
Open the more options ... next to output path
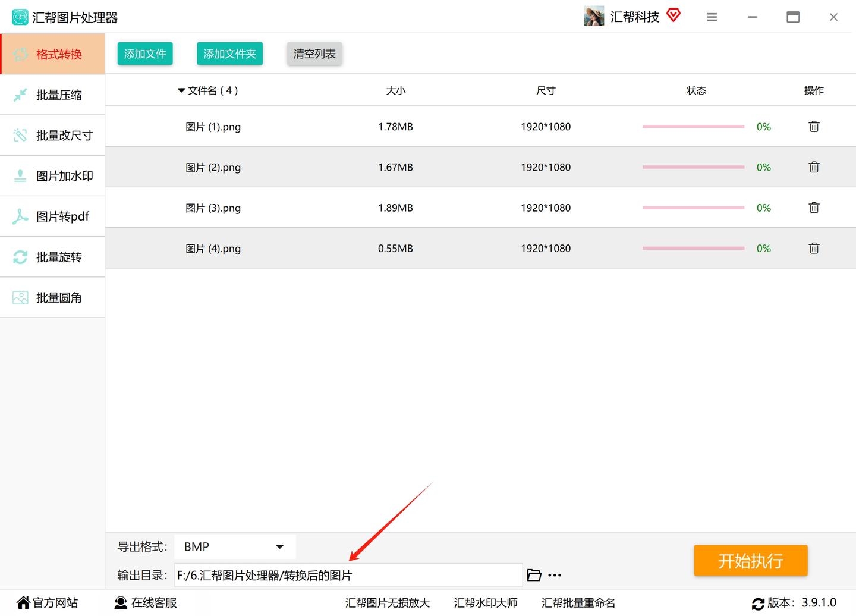point(554,574)
